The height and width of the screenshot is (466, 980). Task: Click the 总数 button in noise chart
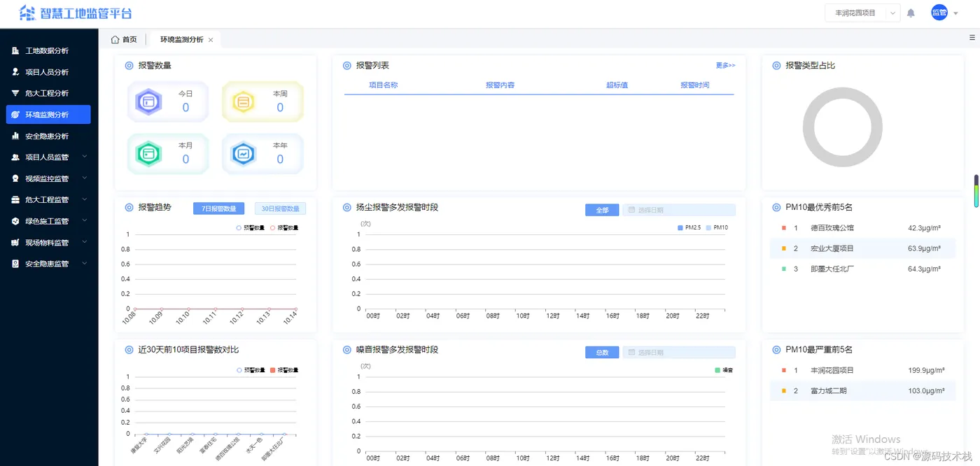point(603,353)
